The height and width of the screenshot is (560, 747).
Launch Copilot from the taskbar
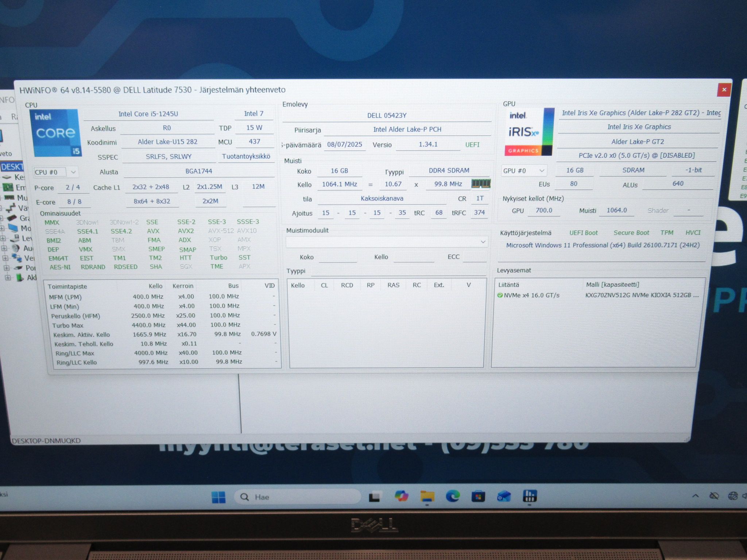tap(401, 497)
